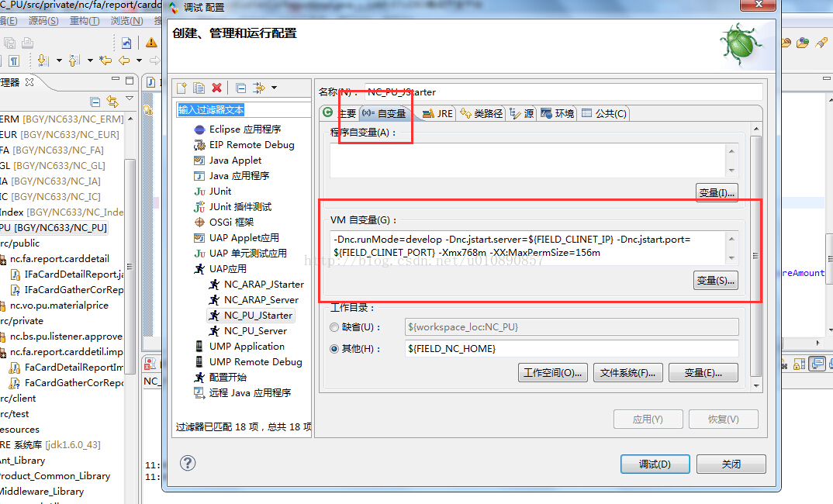Image resolution: width=833 pixels, height=504 pixels.
Task: Click 变量(I)... button for program arguments
Action: pyautogui.click(x=716, y=193)
